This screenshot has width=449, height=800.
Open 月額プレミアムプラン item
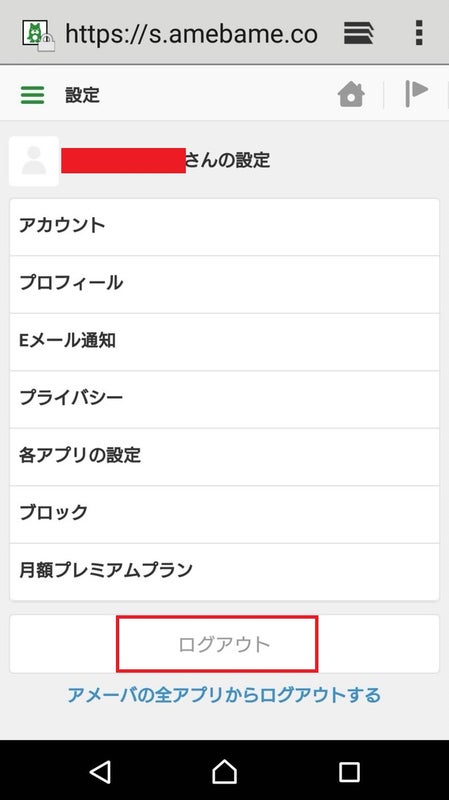224,572
